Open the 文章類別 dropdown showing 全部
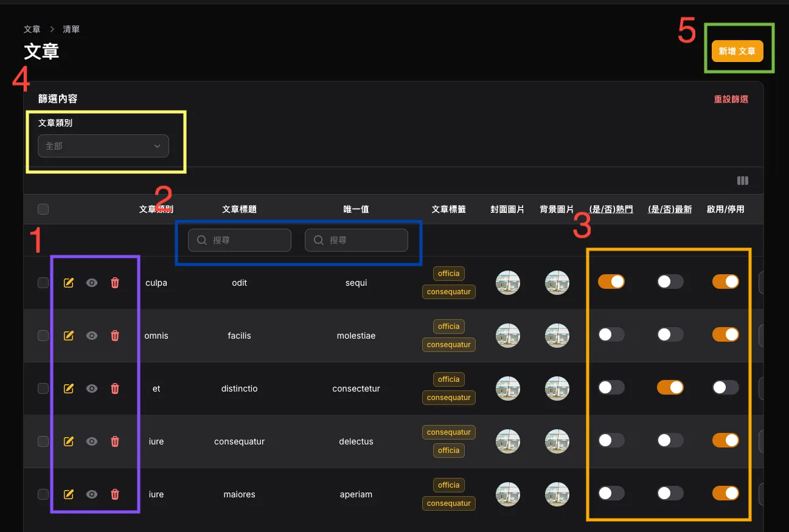Screen dimensions: 789x532 pos(102,146)
